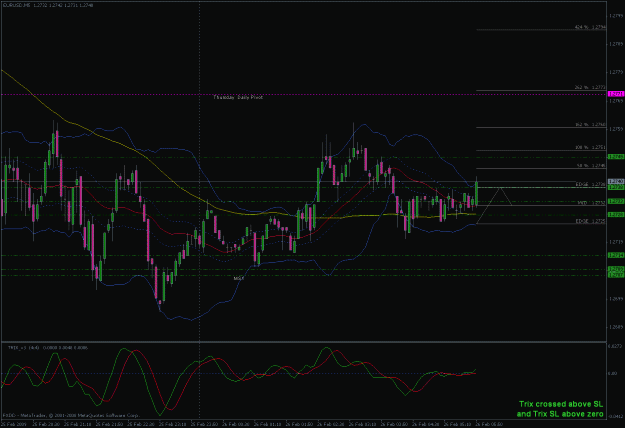This screenshot has height=428, width=625.
Task: Click the latest tall green candle
Action: [x=476, y=194]
